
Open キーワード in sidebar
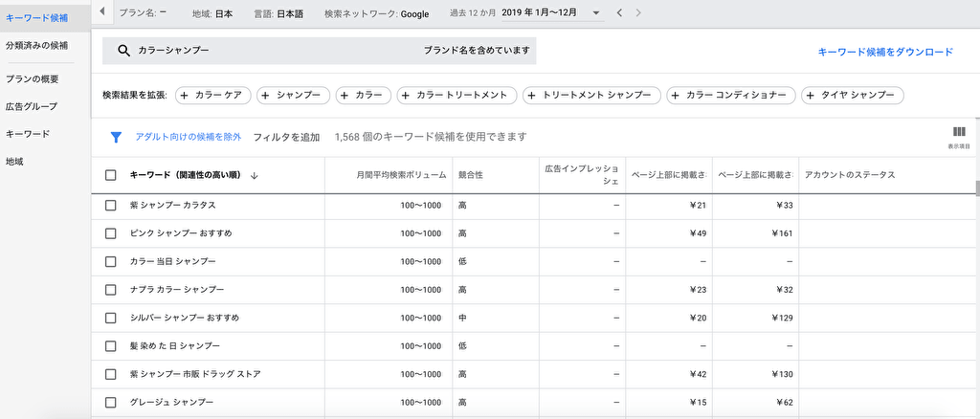tap(28, 134)
